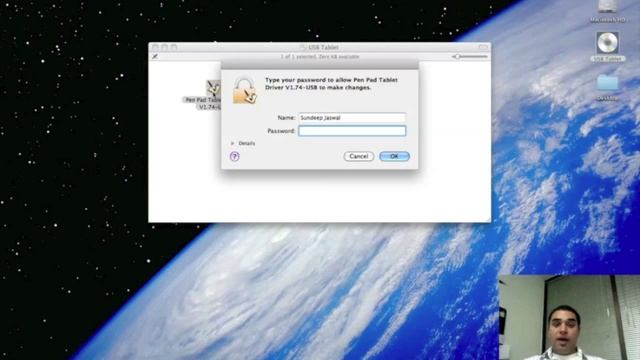This screenshot has height=360, width=640.
Task: Expand the Details disclosure triangle
Action: [x=232, y=143]
